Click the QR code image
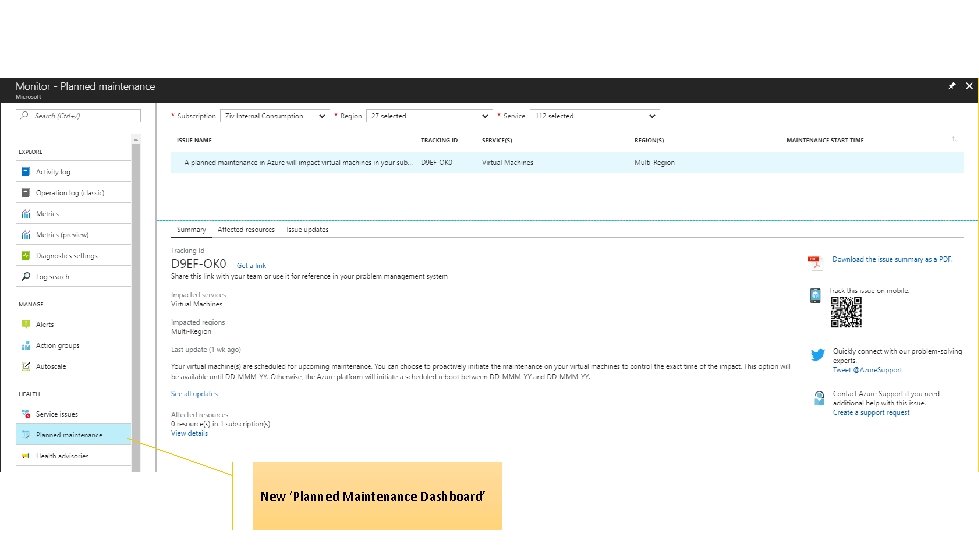The width and height of the screenshot is (979, 551). (846, 312)
